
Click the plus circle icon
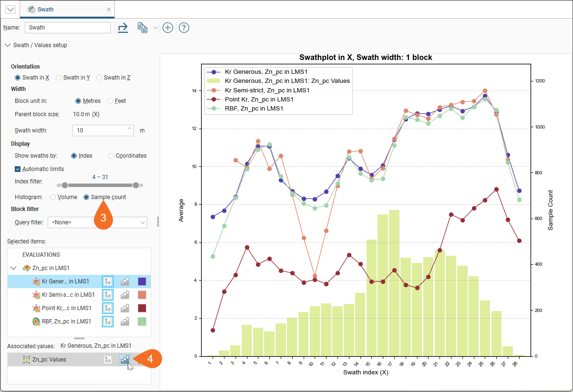(x=167, y=28)
